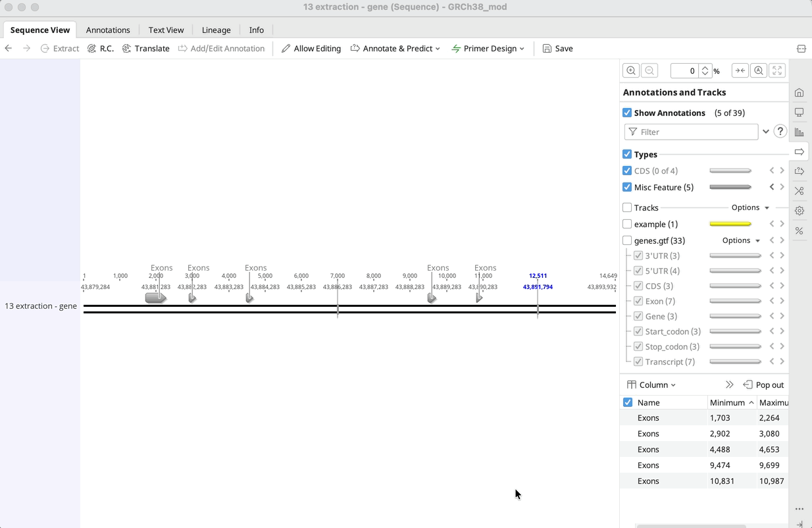Open the graphs panel via bar chart icon
The image size is (812, 528).
[x=799, y=132]
